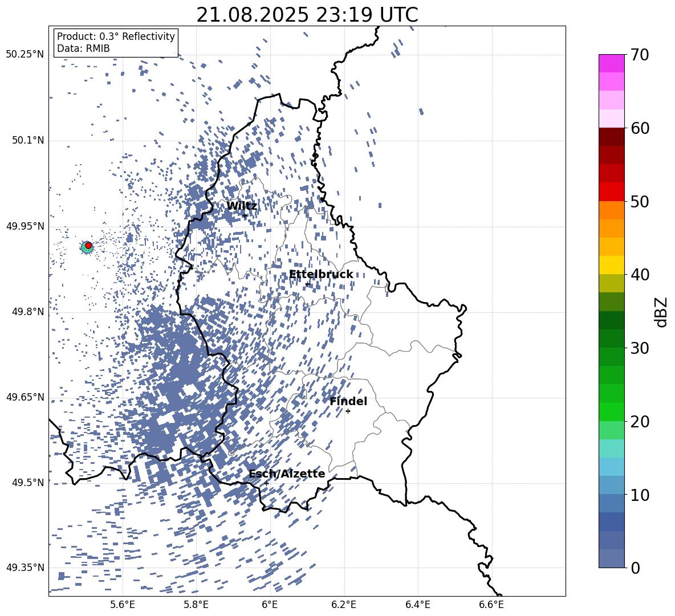The image size is (675, 616).
Task: Click the 5.8°E longitude label
Action: point(196,605)
